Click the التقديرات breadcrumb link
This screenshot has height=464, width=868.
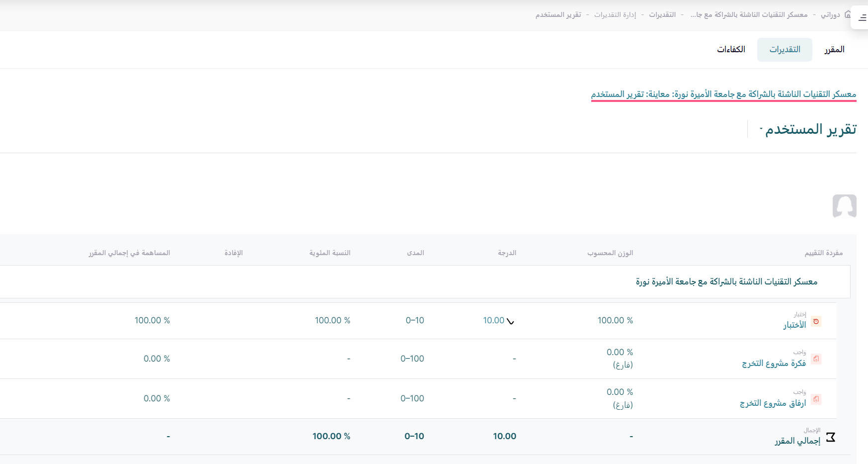click(x=662, y=15)
